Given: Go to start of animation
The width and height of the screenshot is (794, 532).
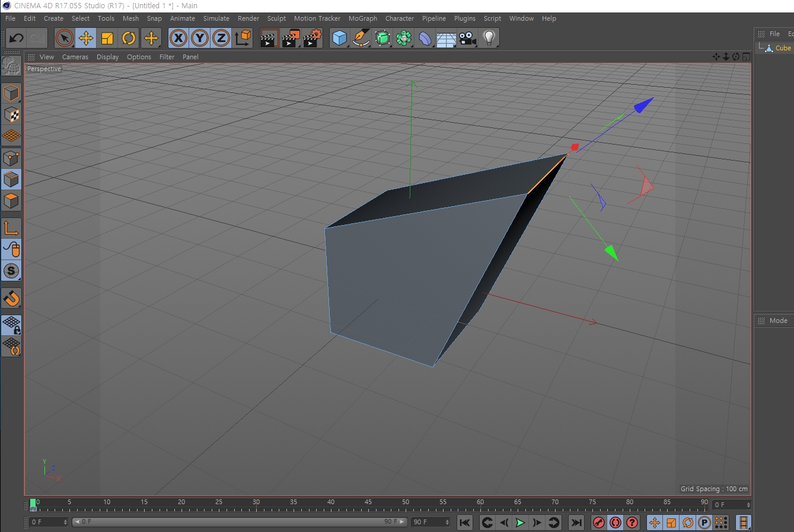Looking at the screenshot, I should [465, 523].
